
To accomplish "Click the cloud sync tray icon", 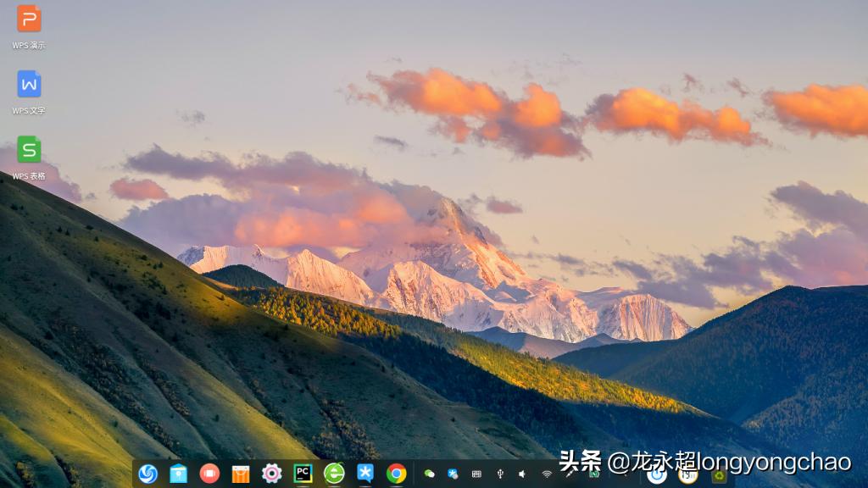I will tap(429, 475).
